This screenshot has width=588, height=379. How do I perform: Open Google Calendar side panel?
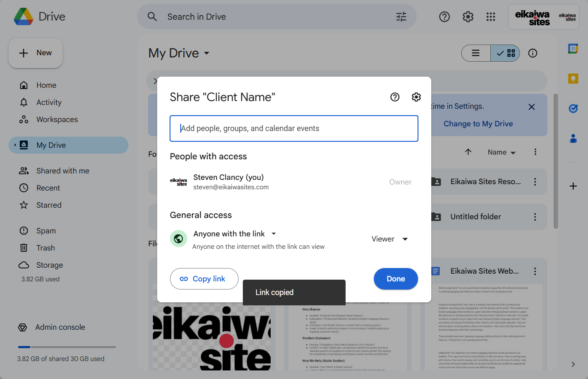coord(573,49)
